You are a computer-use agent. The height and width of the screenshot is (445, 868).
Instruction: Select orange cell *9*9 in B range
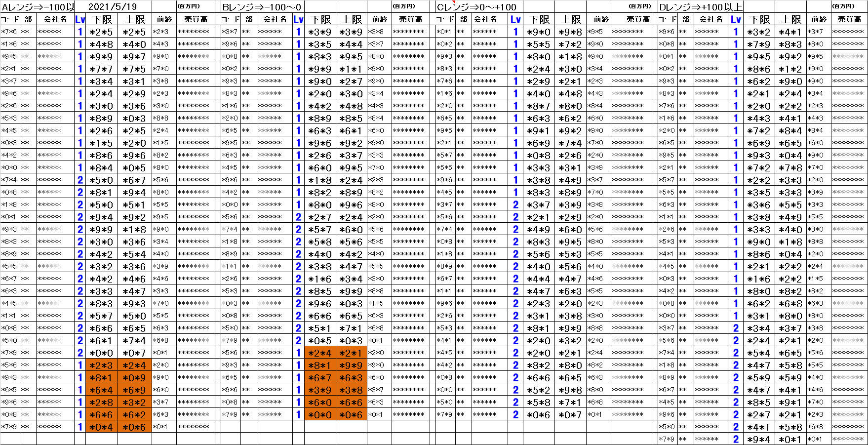tap(351, 365)
